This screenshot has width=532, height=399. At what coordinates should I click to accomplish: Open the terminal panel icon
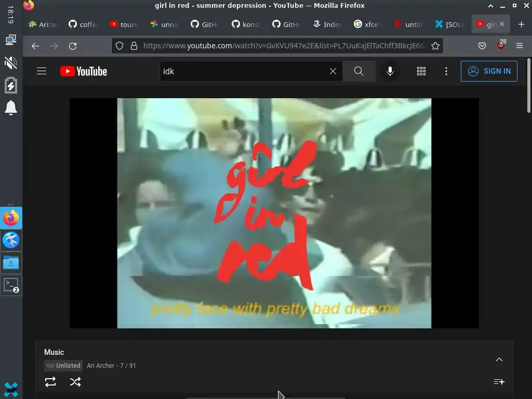click(x=11, y=285)
